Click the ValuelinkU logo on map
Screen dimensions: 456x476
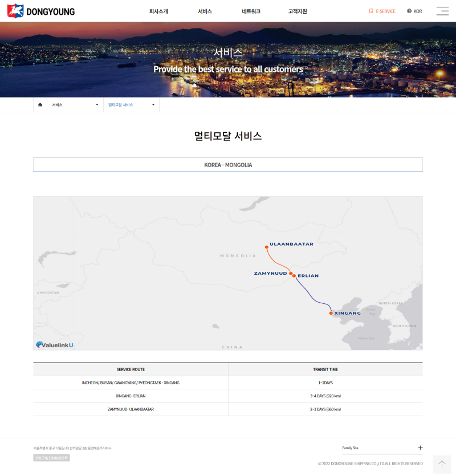tap(55, 344)
